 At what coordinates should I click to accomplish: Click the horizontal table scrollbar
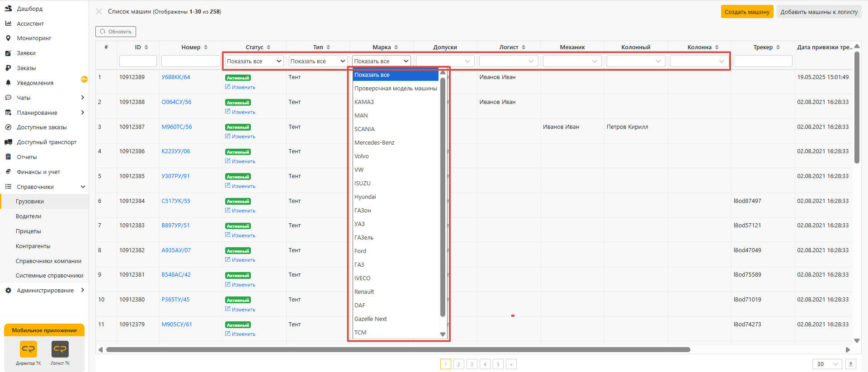(x=398, y=349)
